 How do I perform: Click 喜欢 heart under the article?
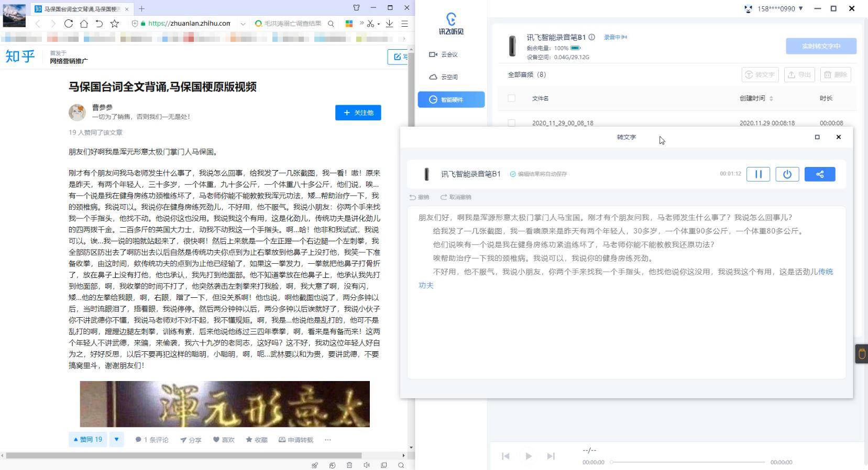pyautogui.click(x=224, y=440)
